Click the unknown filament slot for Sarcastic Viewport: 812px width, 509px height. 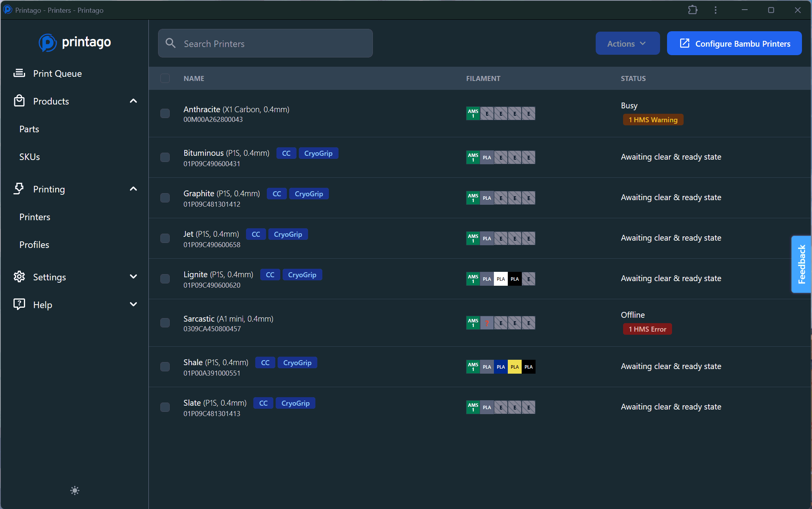tap(487, 323)
